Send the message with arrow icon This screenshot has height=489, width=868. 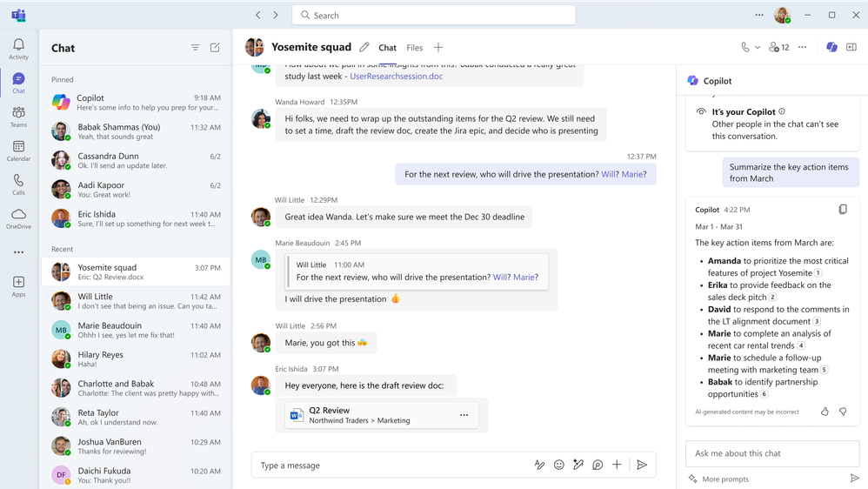tap(642, 466)
